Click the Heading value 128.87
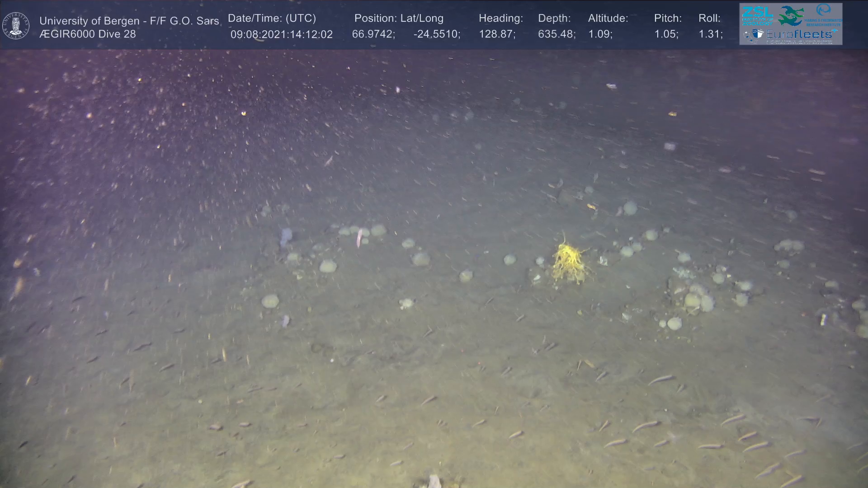The width and height of the screenshot is (868, 488). (x=497, y=34)
